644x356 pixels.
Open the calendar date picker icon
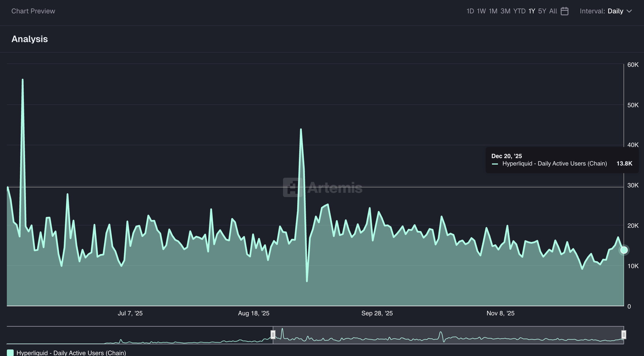pos(564,11)
